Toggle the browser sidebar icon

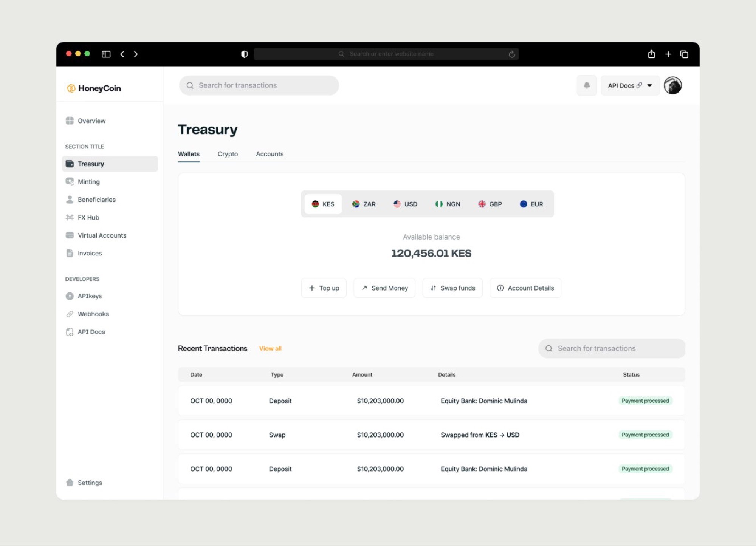[106, 54]
